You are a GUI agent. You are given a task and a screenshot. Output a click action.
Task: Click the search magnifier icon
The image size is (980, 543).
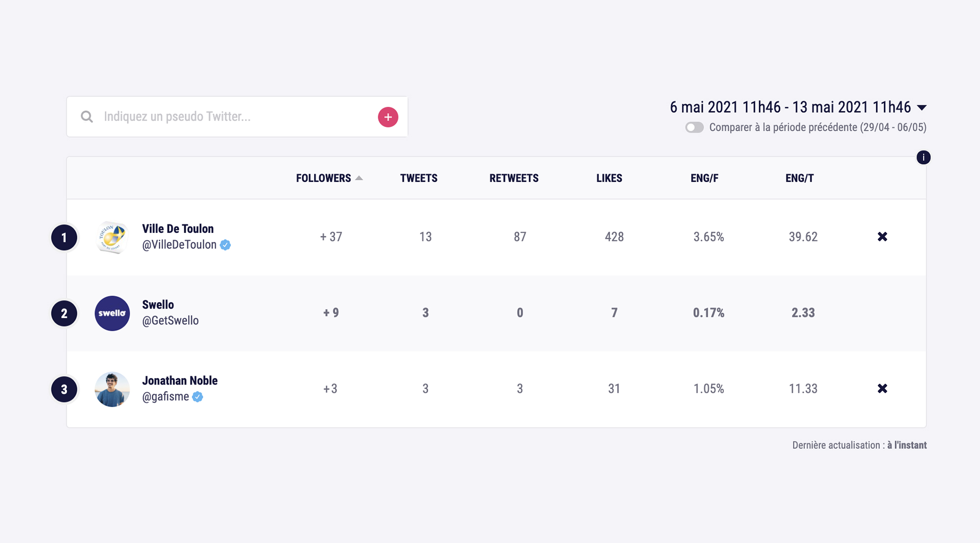click(87, 117)
